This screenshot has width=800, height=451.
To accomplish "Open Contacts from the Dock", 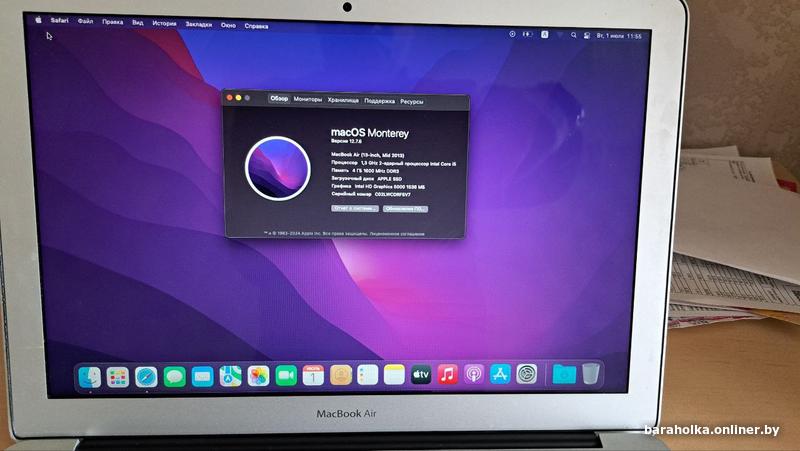I will [341, 375].
